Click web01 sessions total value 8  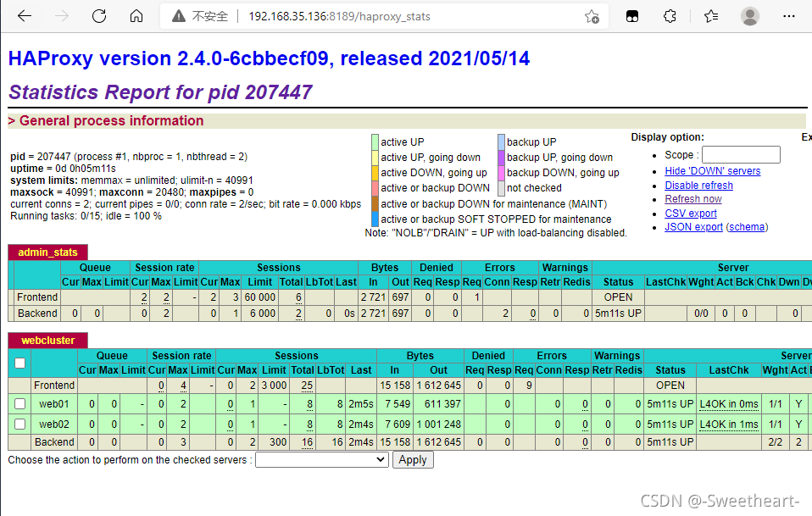click(x=309, y=403)
